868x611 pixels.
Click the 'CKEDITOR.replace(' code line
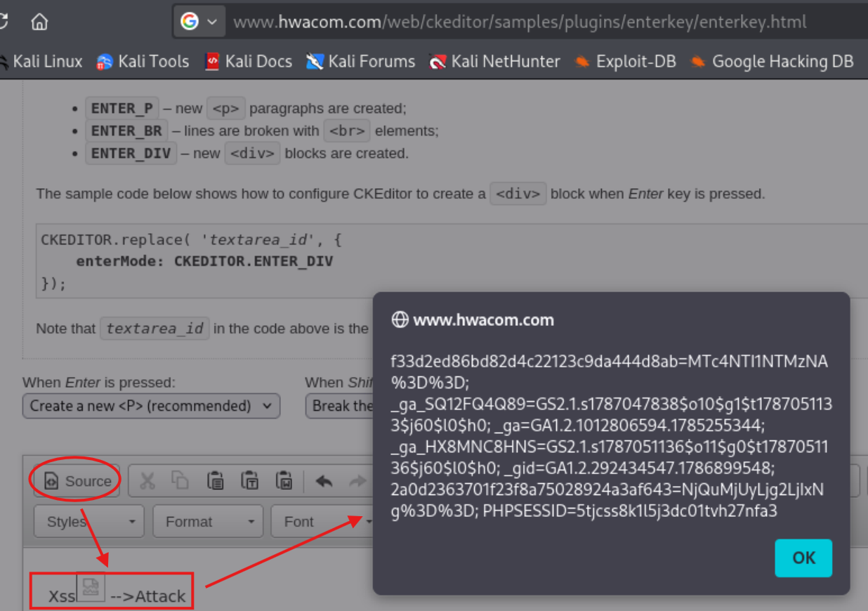coord(191,239)
